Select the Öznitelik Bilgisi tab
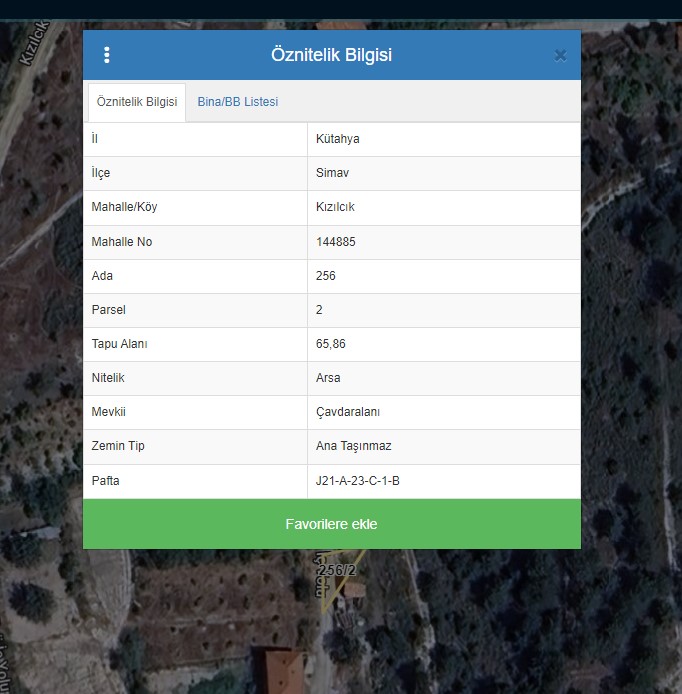682x694 pixels. [137, 102]
